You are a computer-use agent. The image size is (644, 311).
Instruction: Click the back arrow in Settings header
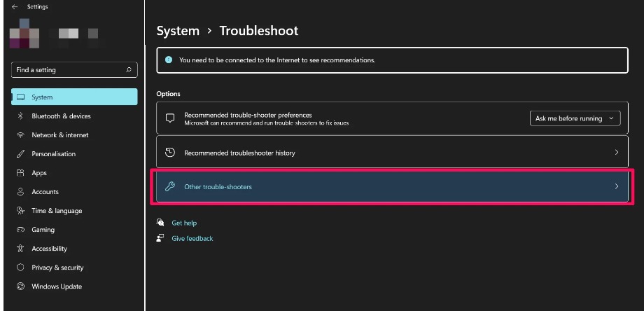pos(15,7)
